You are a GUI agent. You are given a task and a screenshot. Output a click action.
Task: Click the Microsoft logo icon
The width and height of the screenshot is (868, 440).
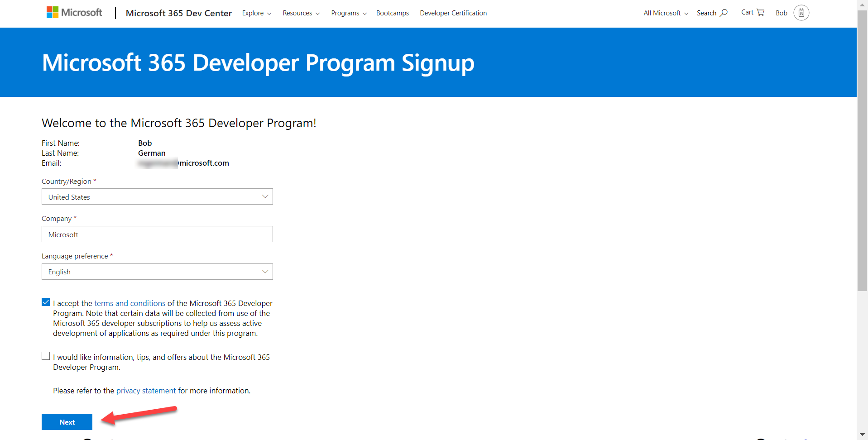click(74, 13)
